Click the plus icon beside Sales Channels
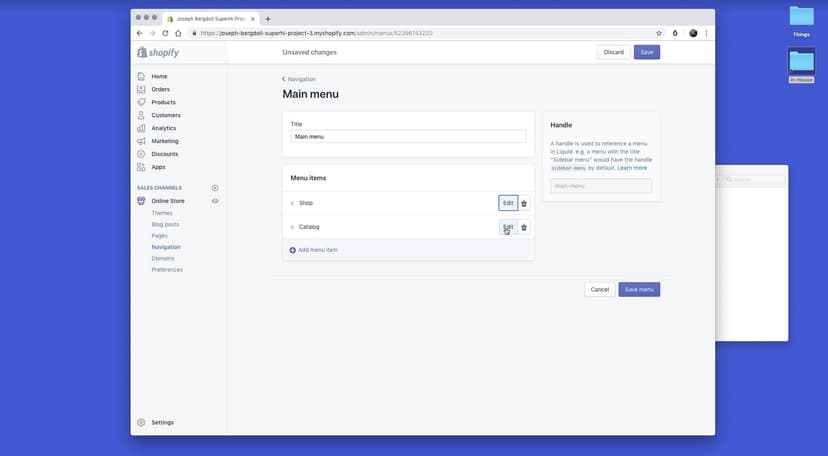The width and height of the screenshot is (828, 456). pyautogui.click(x=215, y=188)
